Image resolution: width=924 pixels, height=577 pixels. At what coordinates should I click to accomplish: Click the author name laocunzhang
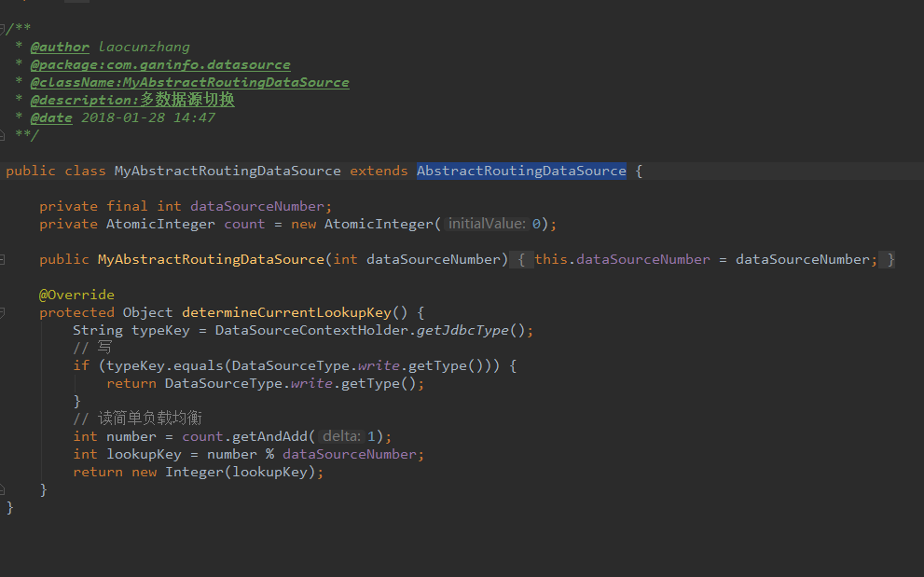click(145, 48)
